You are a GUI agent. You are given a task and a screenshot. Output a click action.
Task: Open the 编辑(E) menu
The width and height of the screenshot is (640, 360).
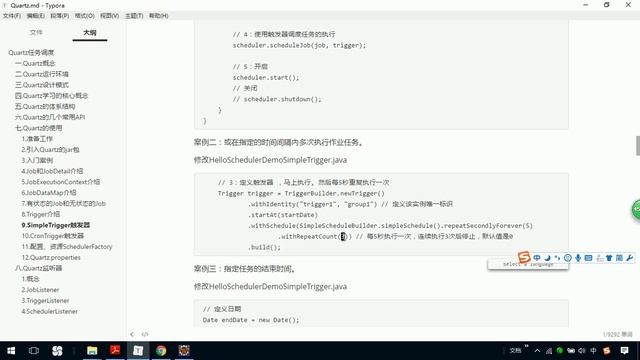coord(36,16)
